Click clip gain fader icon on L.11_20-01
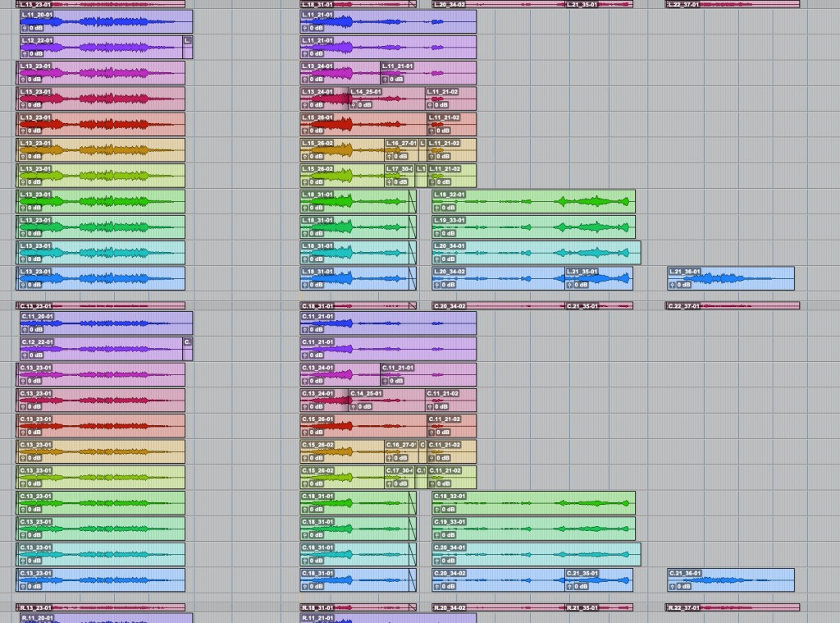 25,28
